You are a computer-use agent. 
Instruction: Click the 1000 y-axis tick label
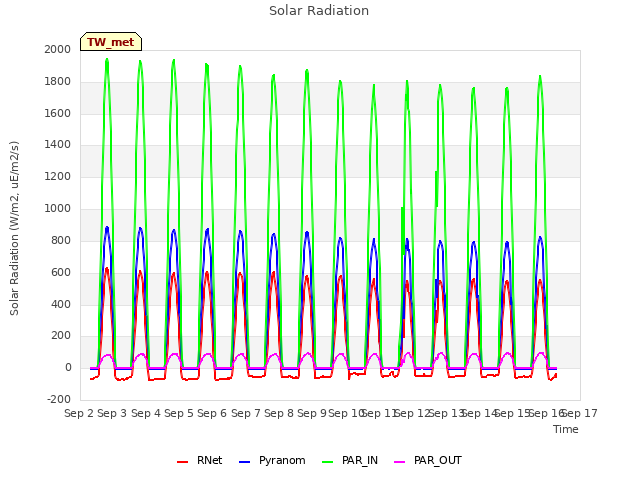[x=58, y=209]
